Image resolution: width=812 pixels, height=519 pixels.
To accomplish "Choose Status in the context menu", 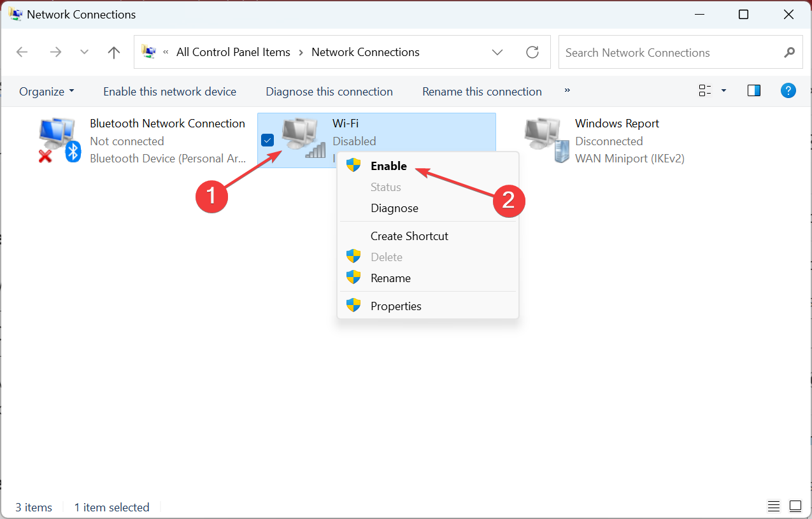I will click(x=428, y=187).
